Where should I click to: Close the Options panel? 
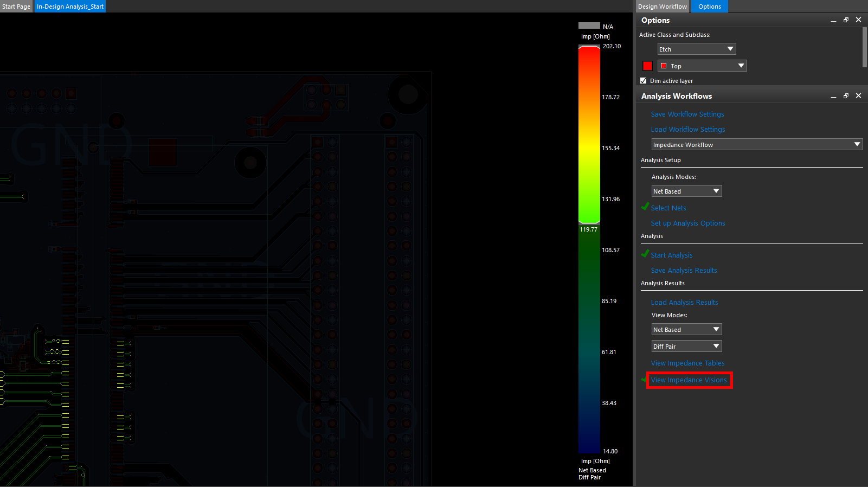tap(858, 20)
